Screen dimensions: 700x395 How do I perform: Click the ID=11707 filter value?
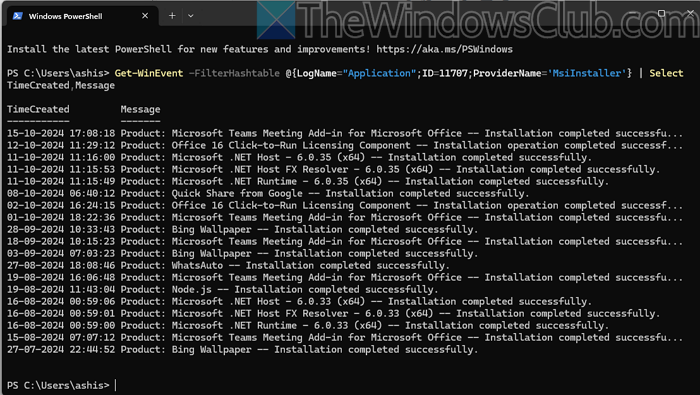444,73
